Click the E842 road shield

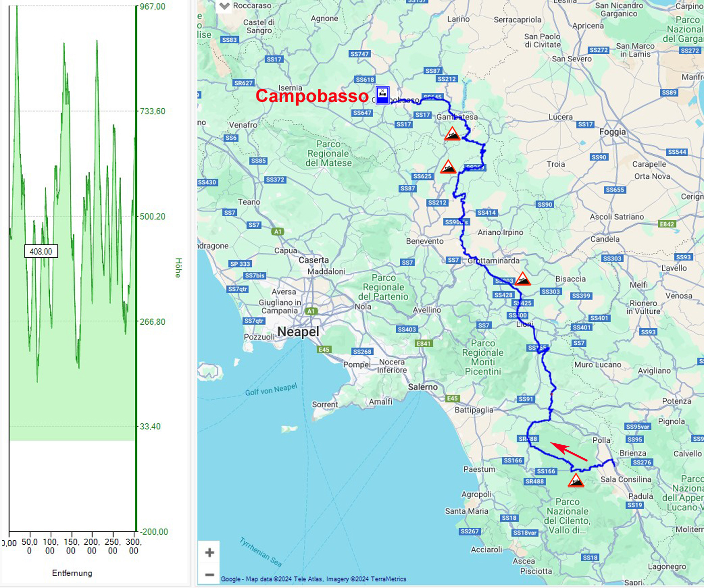(667, 224)
